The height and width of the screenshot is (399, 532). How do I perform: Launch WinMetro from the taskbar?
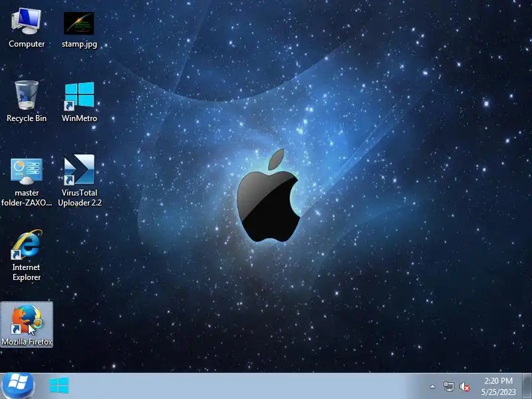[x=59, y=386]
